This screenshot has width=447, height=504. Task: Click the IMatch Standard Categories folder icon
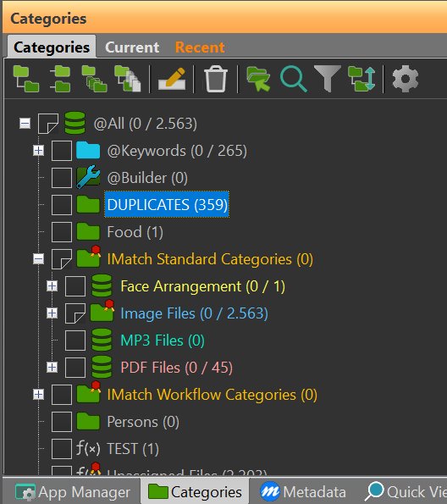click(x=89, y=258)
